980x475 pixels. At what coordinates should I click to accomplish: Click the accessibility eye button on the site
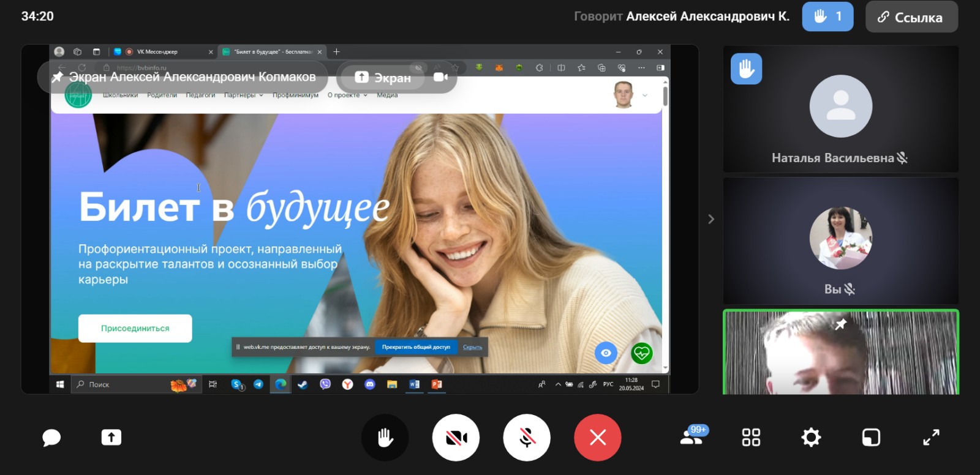[606, 353]
